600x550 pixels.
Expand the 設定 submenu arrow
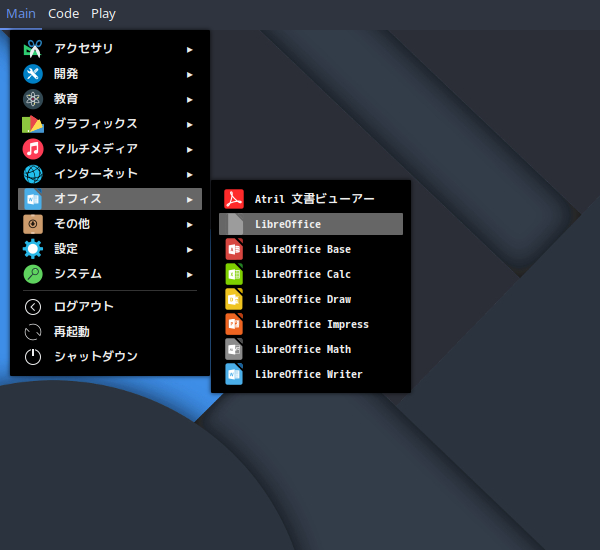pyautogui.click(x=189, y=250)
